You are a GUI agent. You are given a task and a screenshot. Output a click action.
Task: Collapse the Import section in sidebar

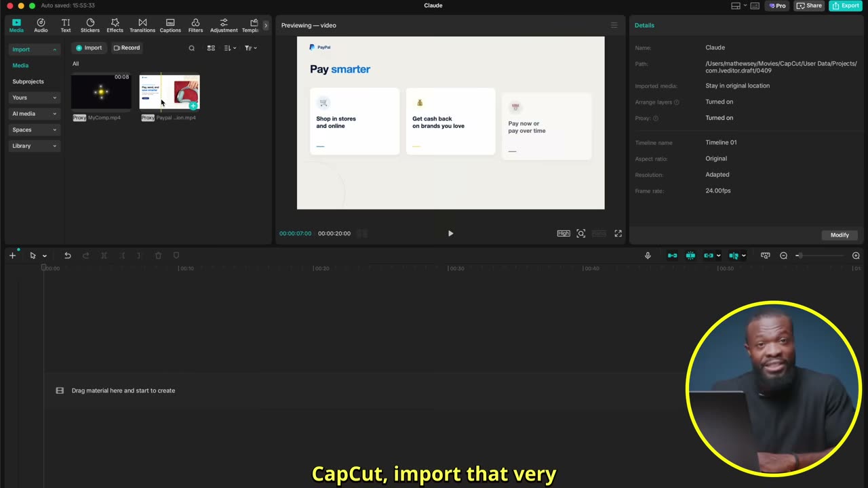pos(34,49)
